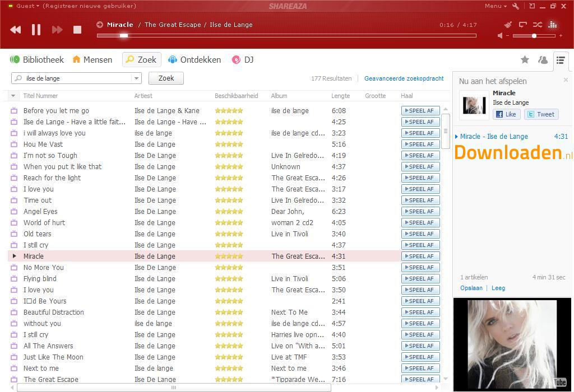Click Opslaan to save the playlist

471,288
